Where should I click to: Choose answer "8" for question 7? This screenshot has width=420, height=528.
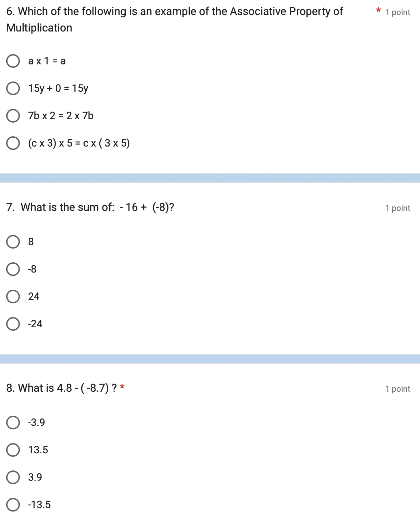click(x=13, y=242)
